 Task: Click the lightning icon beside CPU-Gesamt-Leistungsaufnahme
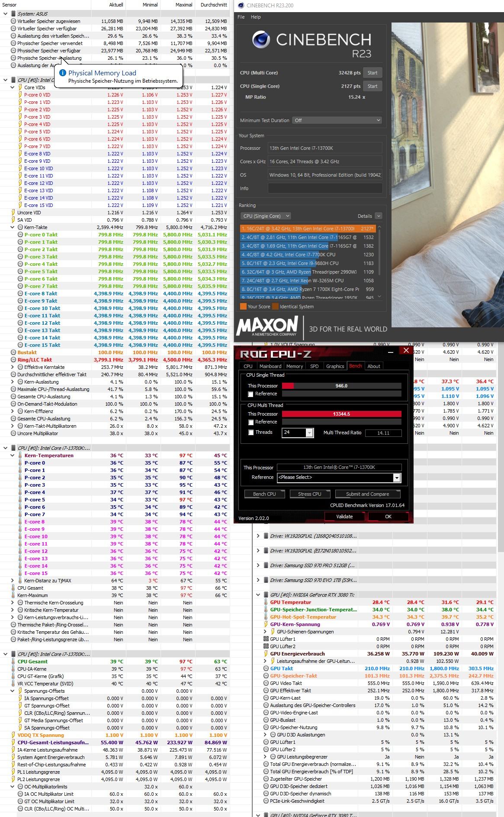point(13,743)
